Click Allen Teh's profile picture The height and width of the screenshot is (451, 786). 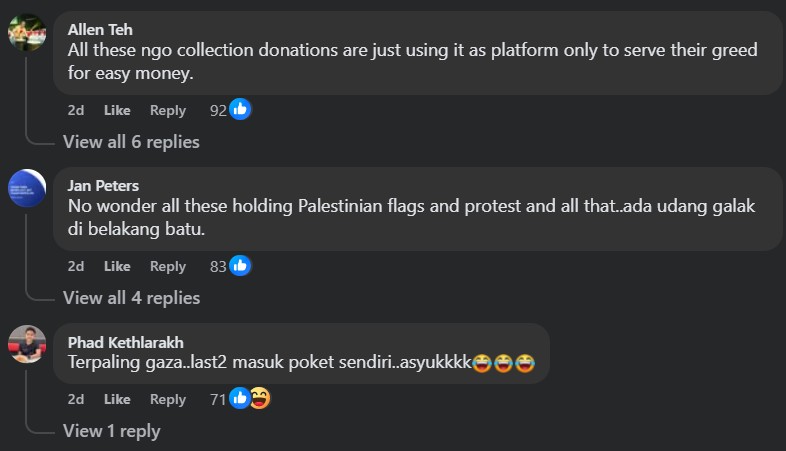point(27,32)
